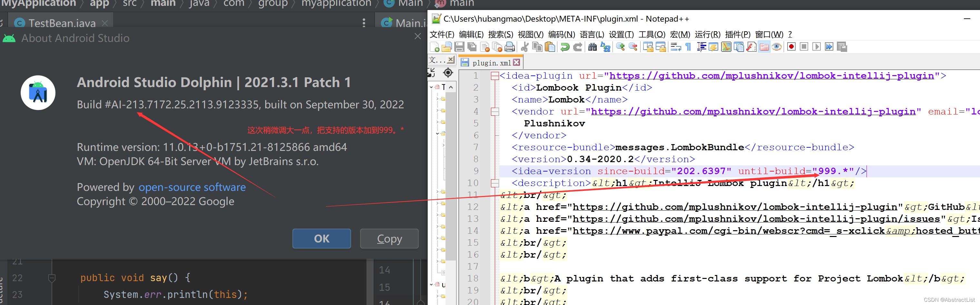The height and width of the screenshot is (305, 980).
Task: Switch to TestBean.java editor tab
Action: coord(62,23)
